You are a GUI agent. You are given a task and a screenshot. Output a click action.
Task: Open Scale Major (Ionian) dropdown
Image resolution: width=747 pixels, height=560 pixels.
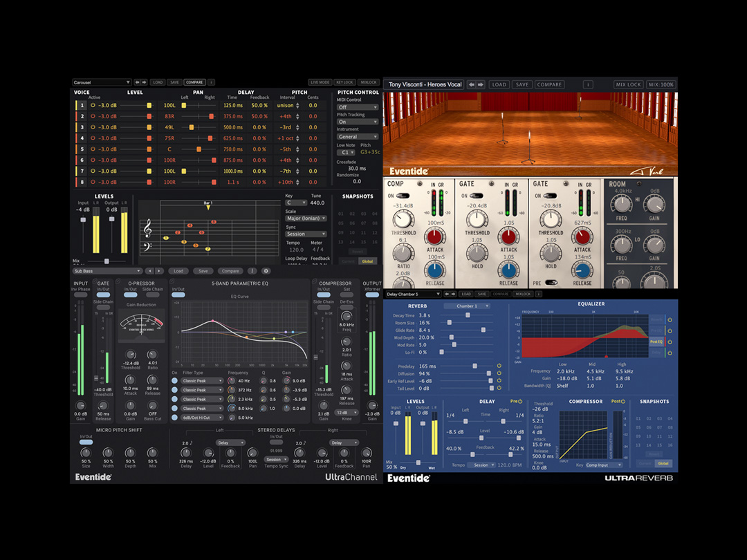[x=306, y=218]
